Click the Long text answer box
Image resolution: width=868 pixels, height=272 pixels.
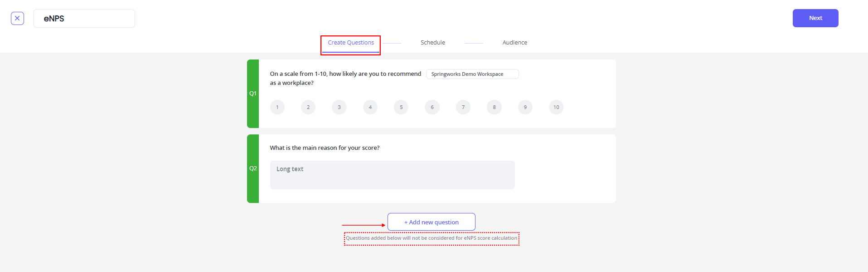tap(393, 175)
